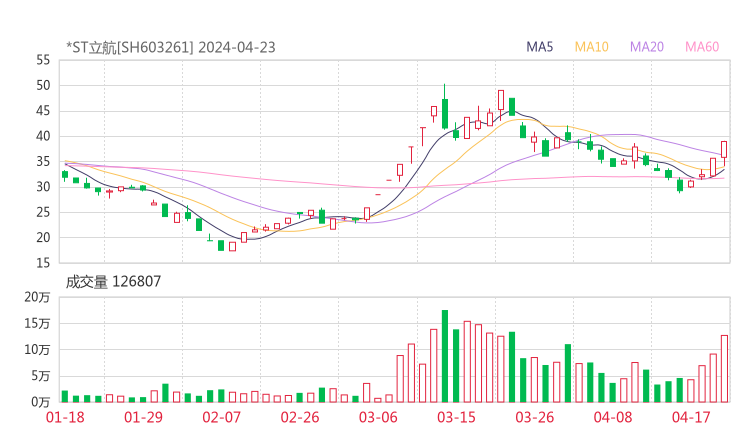Viewport: 740px width, 440px height.
Task: Click the 01-18 date label
Action: click(65, 417)
